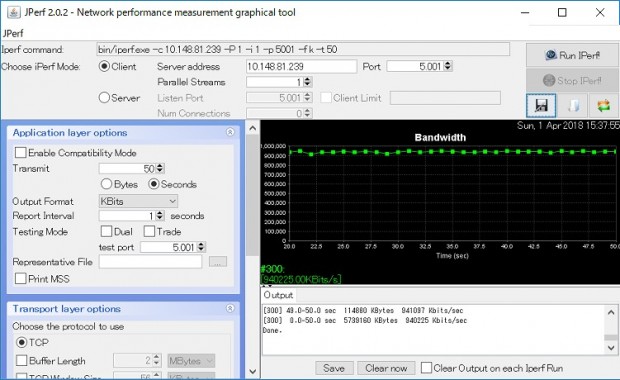Open the JPerf menu
620x380 pixels.
(13, 33)
